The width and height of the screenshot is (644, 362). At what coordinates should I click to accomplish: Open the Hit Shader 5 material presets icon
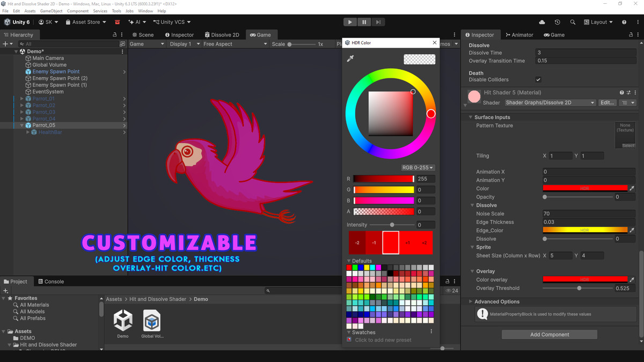click(x=628, y=93)
